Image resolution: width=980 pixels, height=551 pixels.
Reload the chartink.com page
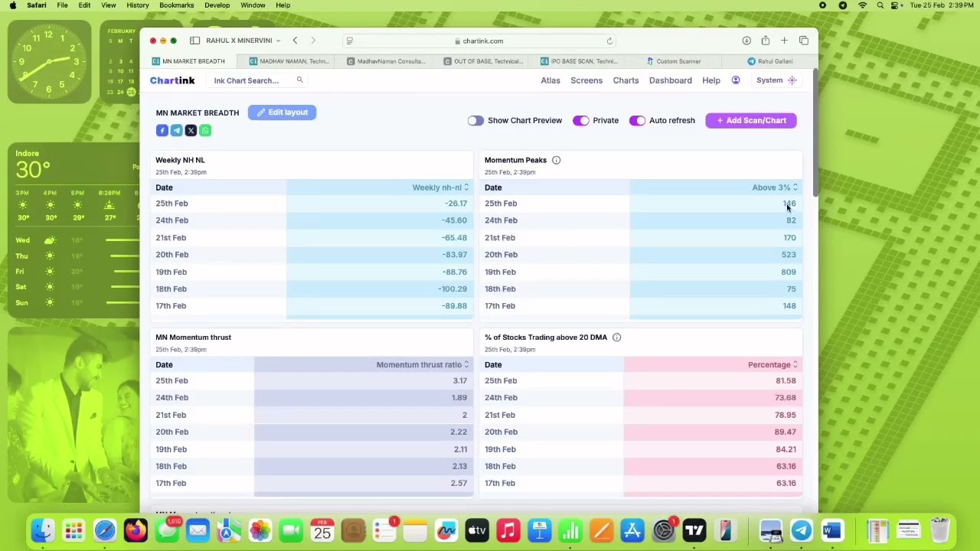coord(609,41)
